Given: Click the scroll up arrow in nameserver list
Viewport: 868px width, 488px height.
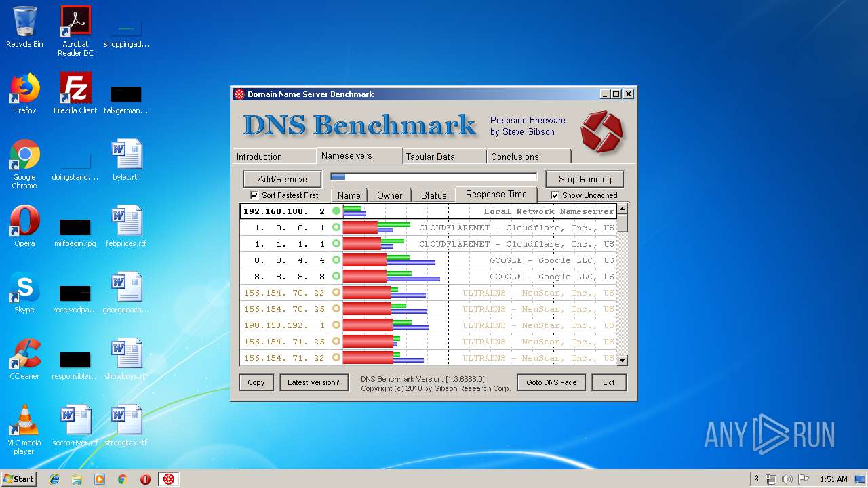Looking at the screenshot, I should tap(623, 209).
